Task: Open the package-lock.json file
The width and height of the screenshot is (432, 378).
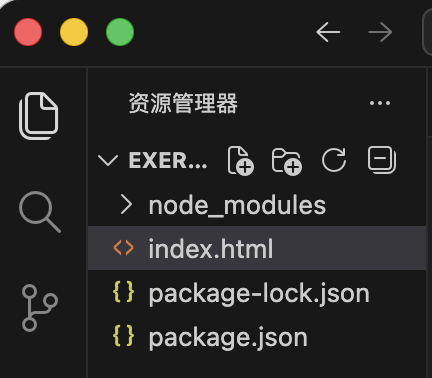Action: coord(257,293)
